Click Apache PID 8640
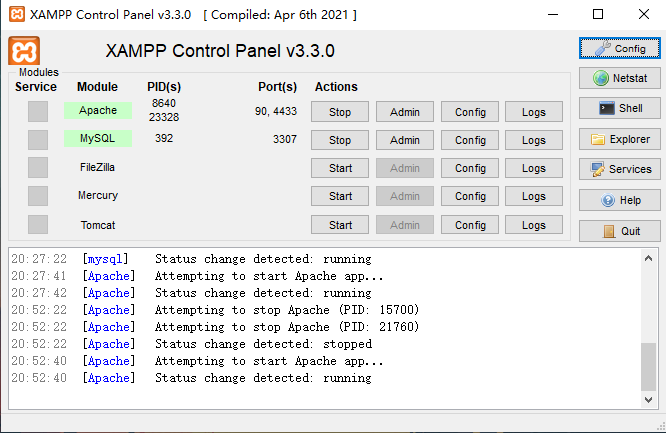This screenshot has height=433, width=666. [x=164, y=103]
